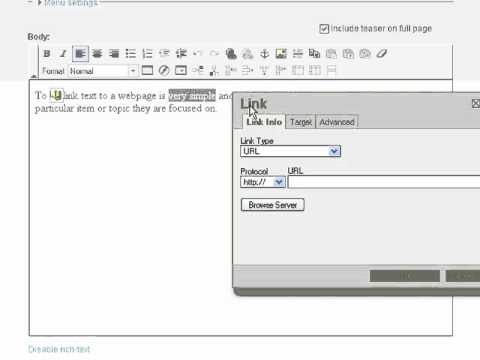The height and width of the screenshot is (360, 480).
Task: Click the 'Disable rich-text' link
Action: point(59,349)
